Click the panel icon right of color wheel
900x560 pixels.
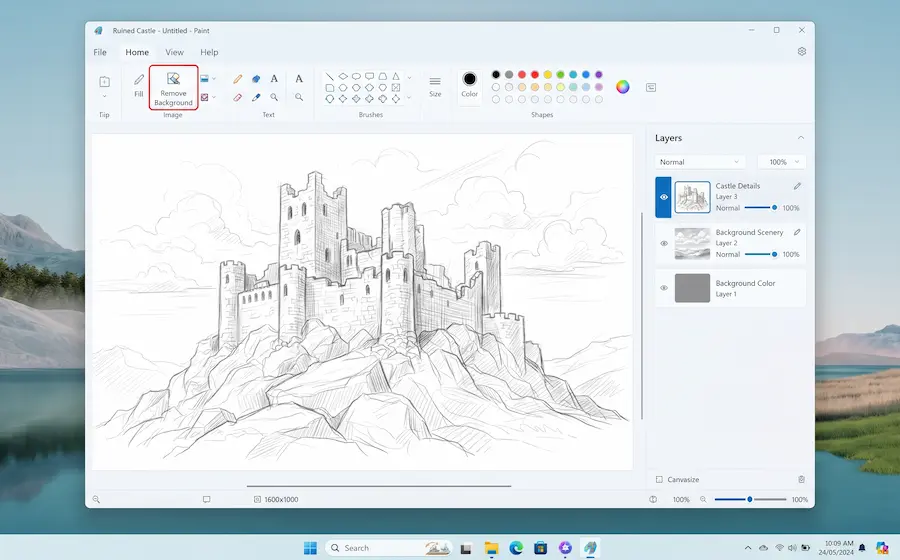651,87
